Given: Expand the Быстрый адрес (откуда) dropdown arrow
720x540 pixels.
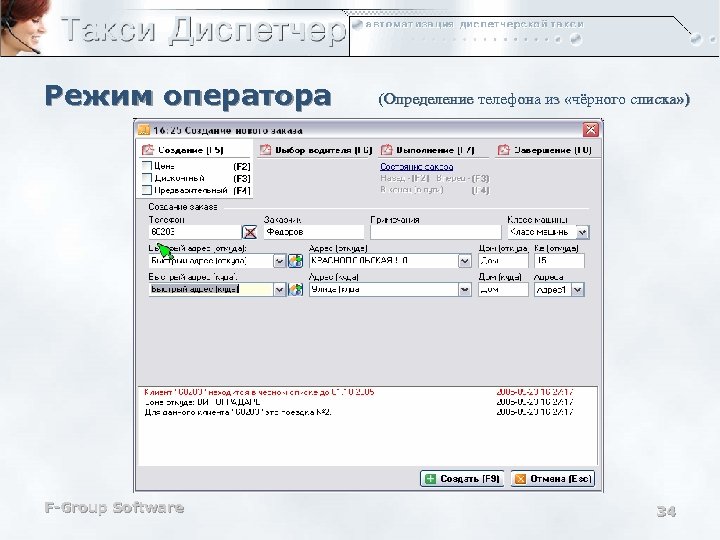Looking at the screenshot, I should [x=280, y=261].
